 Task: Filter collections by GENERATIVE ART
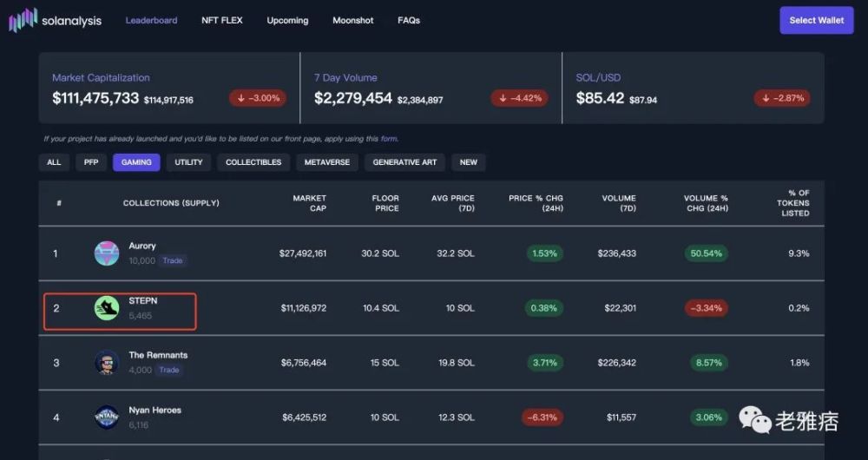pos(404,162)
